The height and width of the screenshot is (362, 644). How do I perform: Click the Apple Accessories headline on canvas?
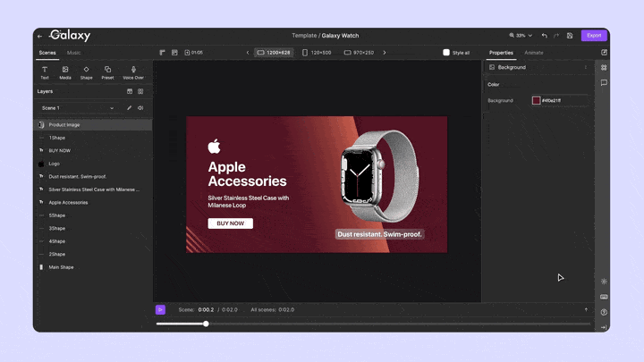coord(247,174)
